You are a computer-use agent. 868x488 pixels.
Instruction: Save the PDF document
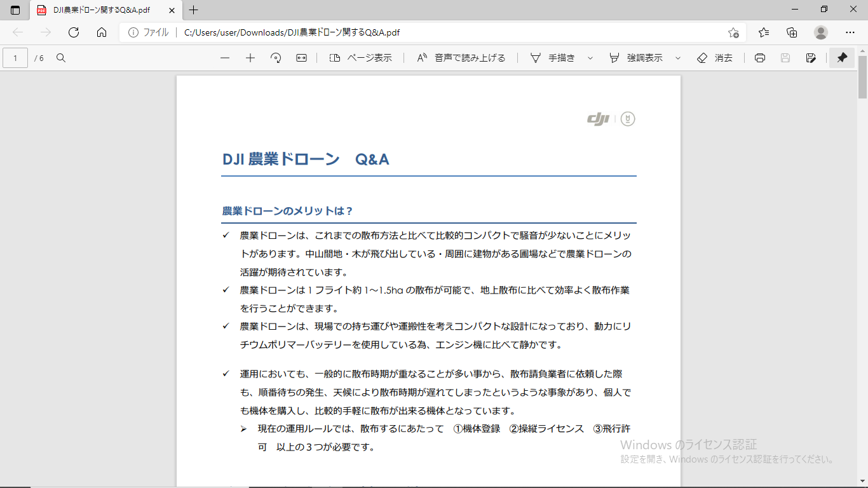tap(785, 58)
